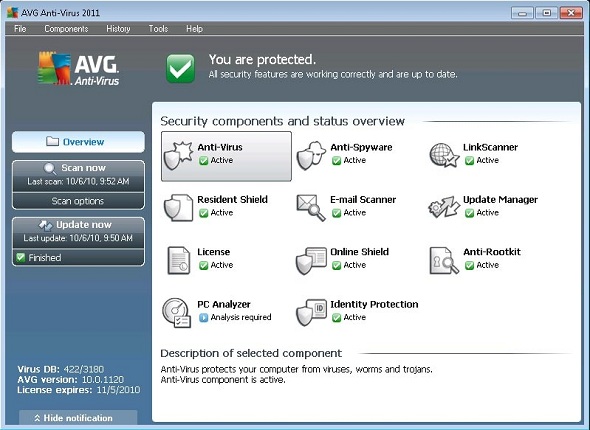This screenshot has width=590, height=430.
Task: Open the Anti-Spyware spy shield icon
Action: [x=311, y=156]
